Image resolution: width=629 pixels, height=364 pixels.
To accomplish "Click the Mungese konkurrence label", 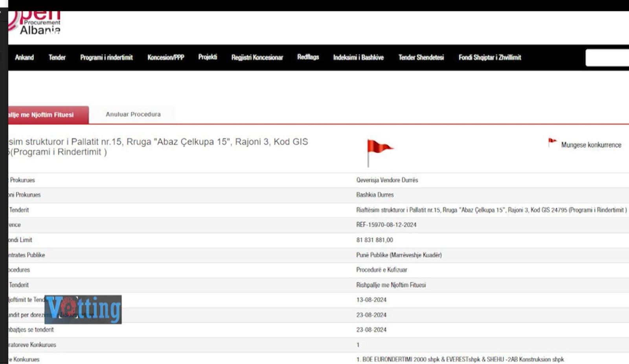I will coord(591,145).
